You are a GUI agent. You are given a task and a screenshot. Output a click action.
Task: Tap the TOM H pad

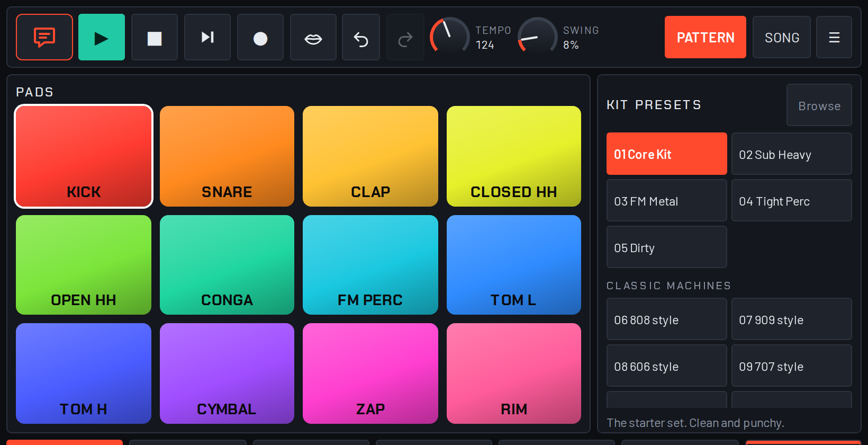[84, 373]
